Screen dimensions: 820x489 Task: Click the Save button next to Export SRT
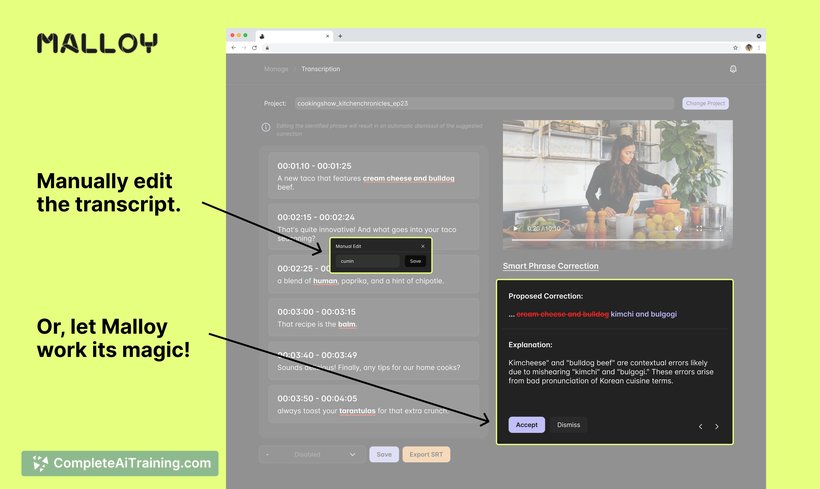point(384,454)
